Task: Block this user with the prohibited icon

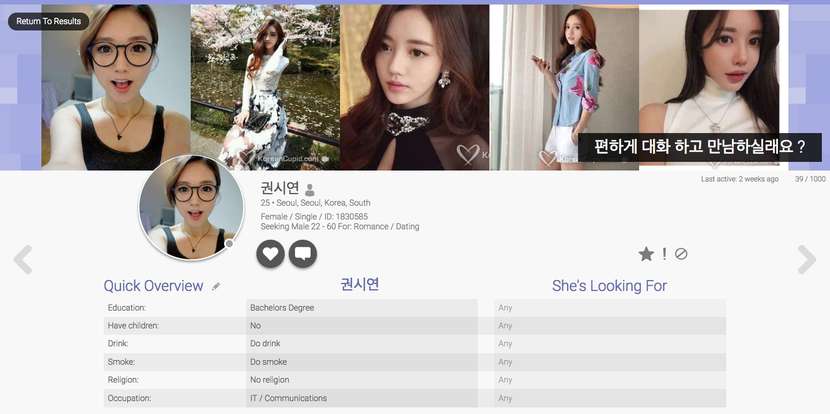Action: (x=681, y=254)
